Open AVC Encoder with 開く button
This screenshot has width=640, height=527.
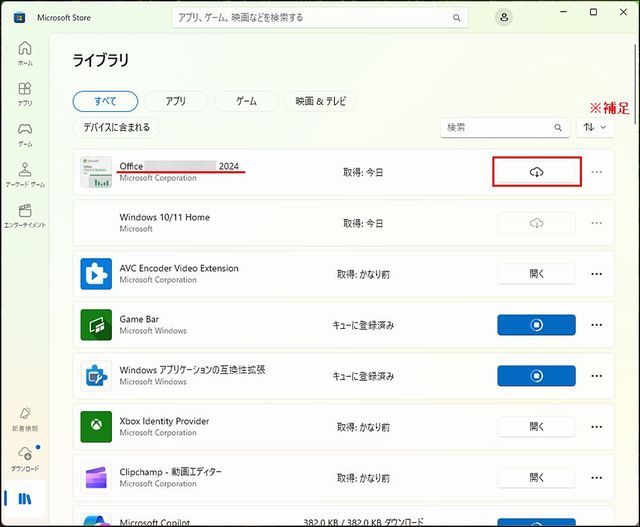point(536,274)
